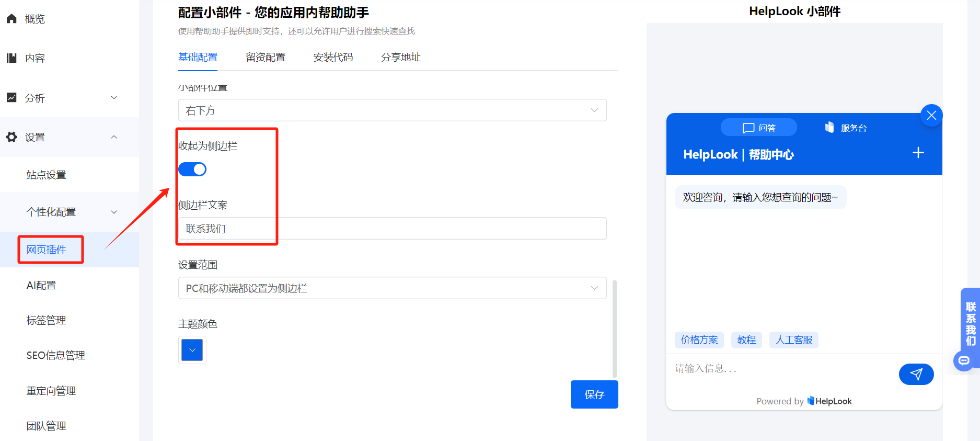The height and width of the screenshot is (441, 980).
Task: Open the 概览 home icon in sidebar
Action: tap(11, 19)
